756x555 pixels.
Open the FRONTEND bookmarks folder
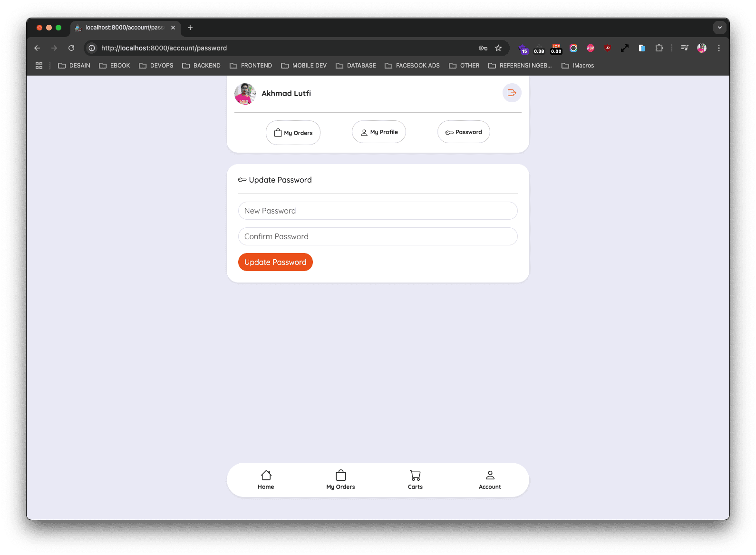(x=251, y=66)
